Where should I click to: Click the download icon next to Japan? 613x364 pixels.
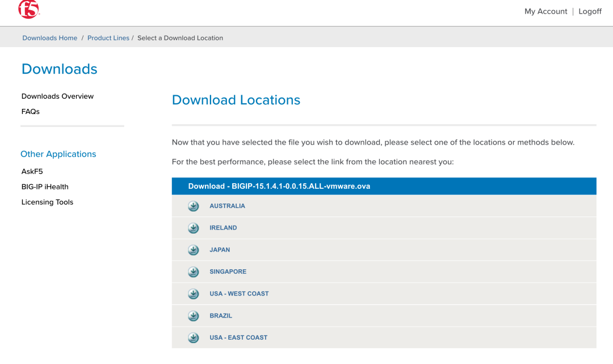coord(193,249)
